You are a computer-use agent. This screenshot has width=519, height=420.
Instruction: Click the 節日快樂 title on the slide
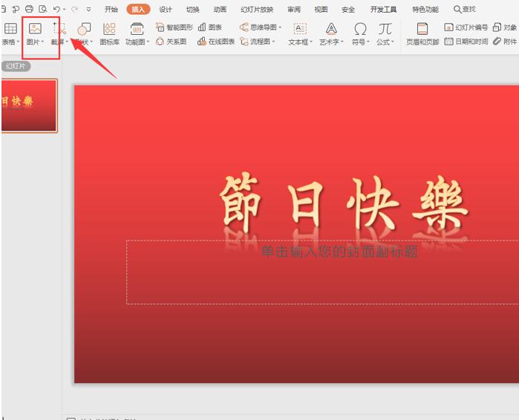click(x=344, y=203)
